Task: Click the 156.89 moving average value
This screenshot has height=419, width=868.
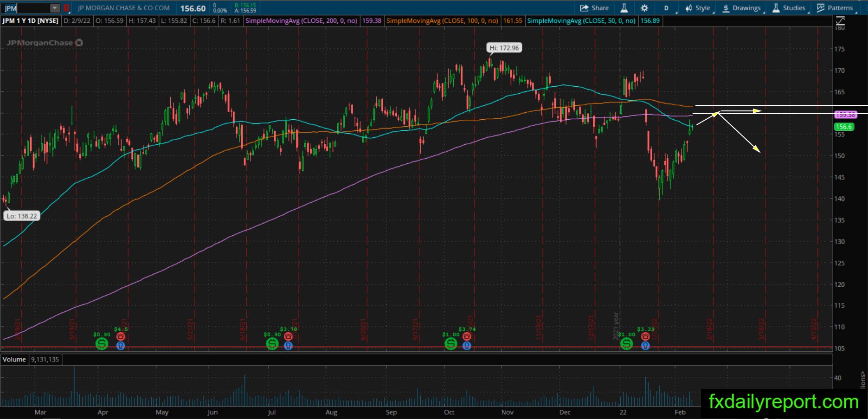Action: (x=650, y=21)
